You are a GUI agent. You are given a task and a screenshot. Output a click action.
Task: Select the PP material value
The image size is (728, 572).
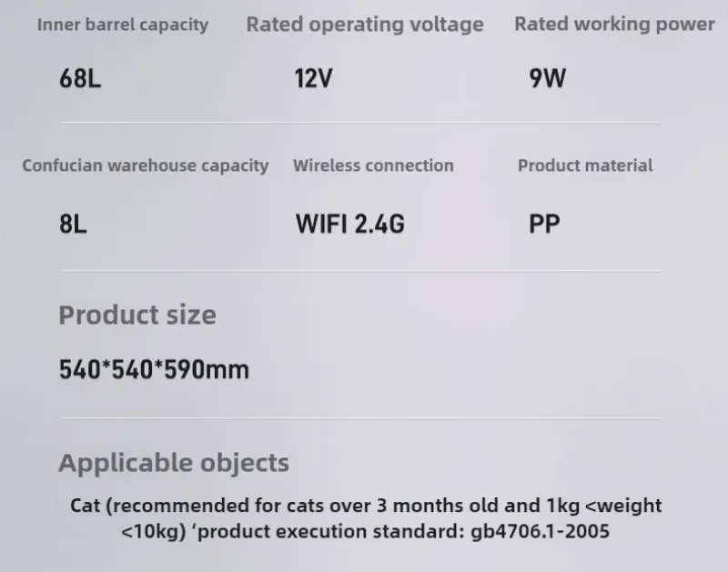(x=544, y=224)
